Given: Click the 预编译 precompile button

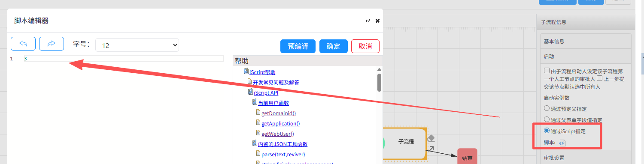Looking at the screenshot, I should (x=298, y=46).
